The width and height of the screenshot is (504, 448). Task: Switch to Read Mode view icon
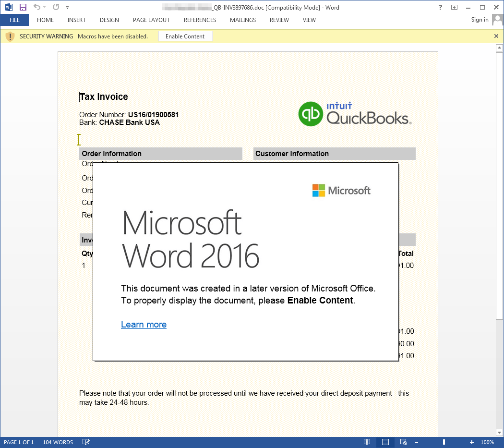(367, 442)
